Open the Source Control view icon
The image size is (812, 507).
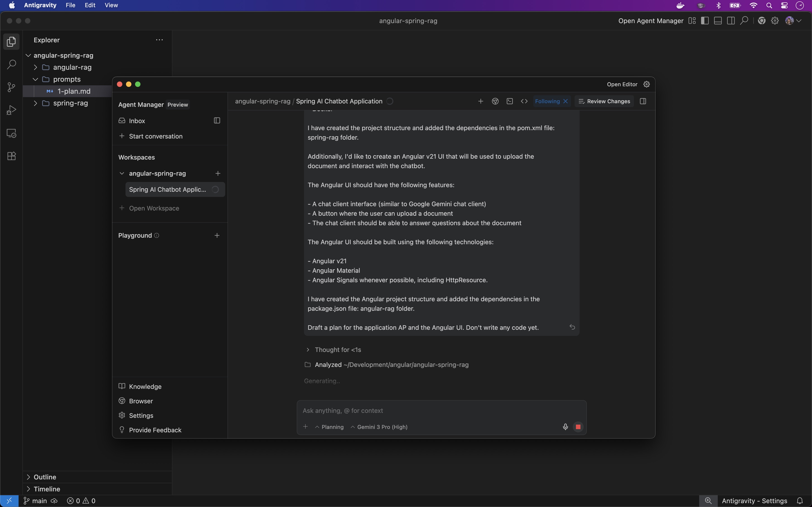[x=11, y=87]
